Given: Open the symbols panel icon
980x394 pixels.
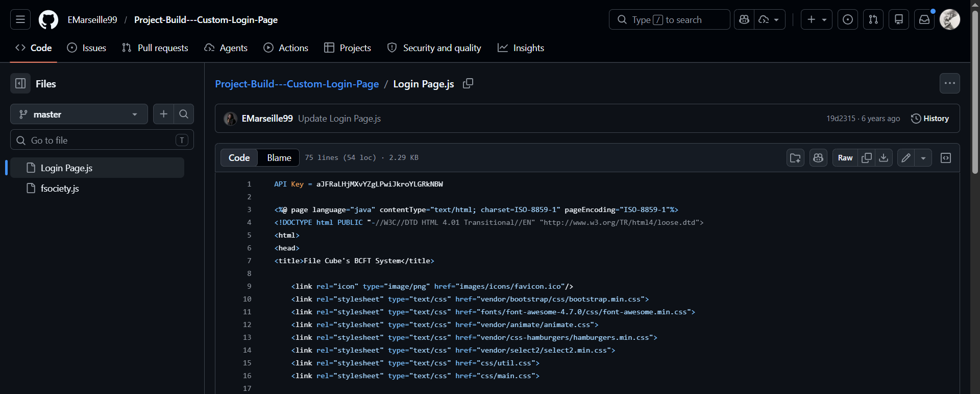Looking at the screenshot, I should 946,158.
